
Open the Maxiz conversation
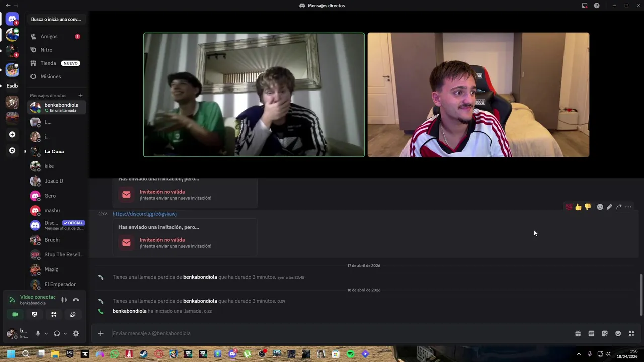pyautogui.click(x=56, y=269)
